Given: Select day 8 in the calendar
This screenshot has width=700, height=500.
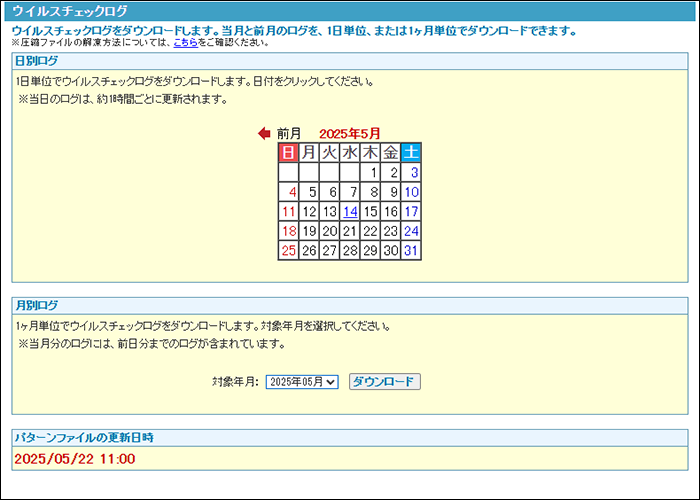Looking at the screenshot, I should point(370,192).
